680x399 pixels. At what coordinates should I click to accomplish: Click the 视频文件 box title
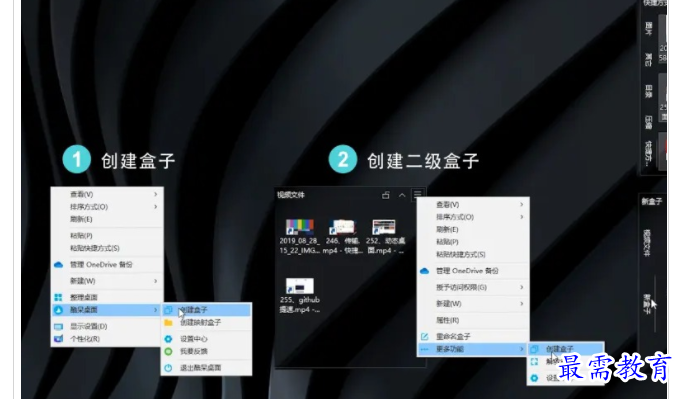[x=291, y=195]
